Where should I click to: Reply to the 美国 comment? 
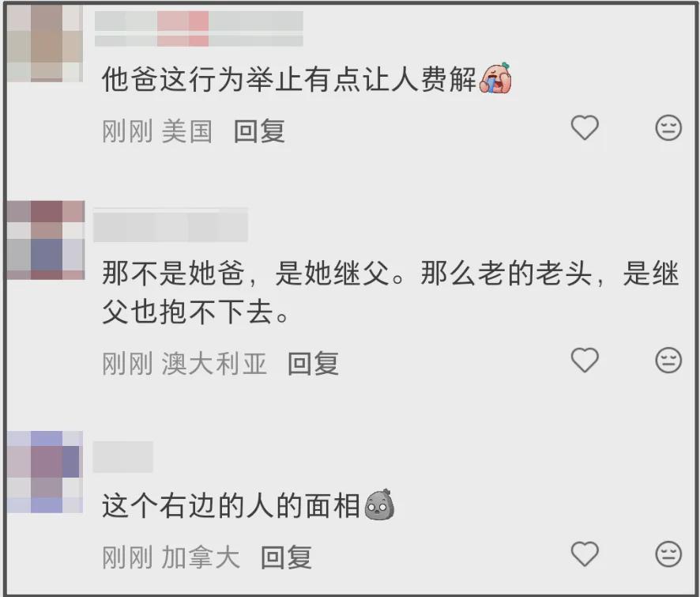click(259, 131)
